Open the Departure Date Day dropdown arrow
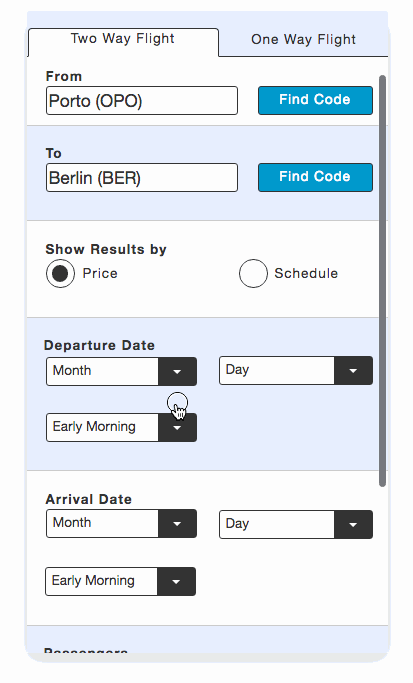413x683 pixels. tap(353, 371)
